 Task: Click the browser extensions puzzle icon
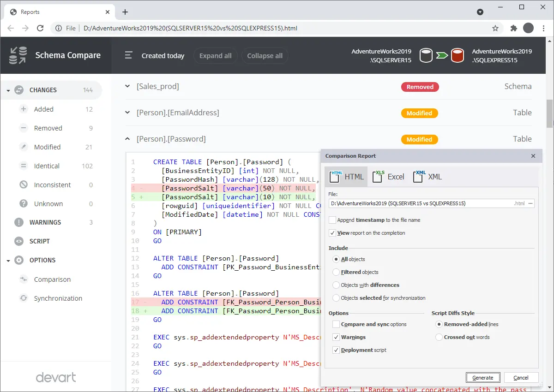(513, 28)
